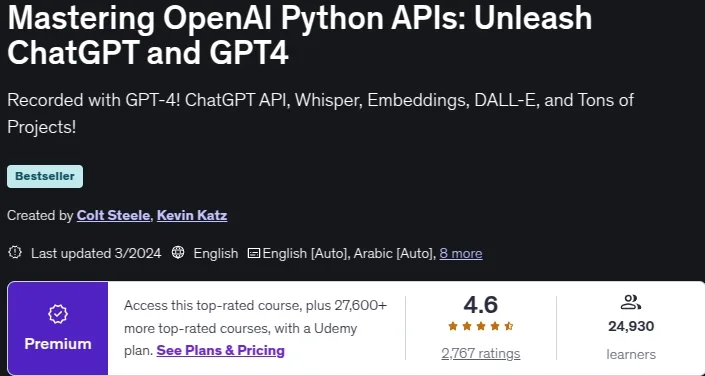
Task: Click the course subtitle description text
Action: coord(321,114)
